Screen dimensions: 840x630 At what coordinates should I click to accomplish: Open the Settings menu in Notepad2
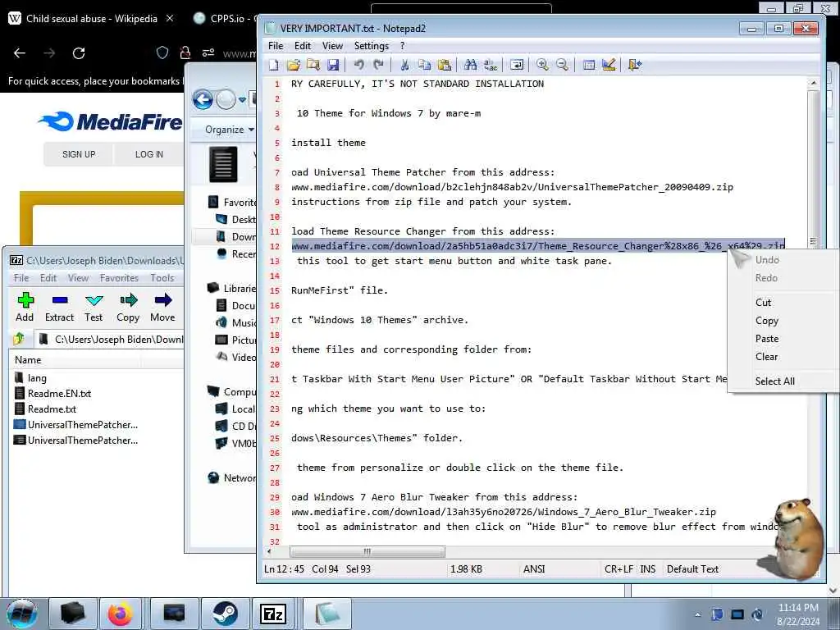tap(372, 46)
